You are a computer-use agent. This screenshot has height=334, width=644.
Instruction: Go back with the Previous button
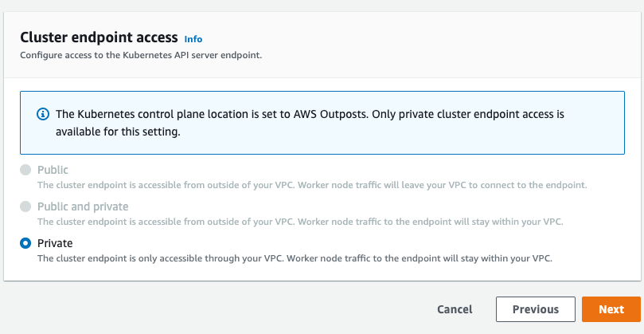536,309
